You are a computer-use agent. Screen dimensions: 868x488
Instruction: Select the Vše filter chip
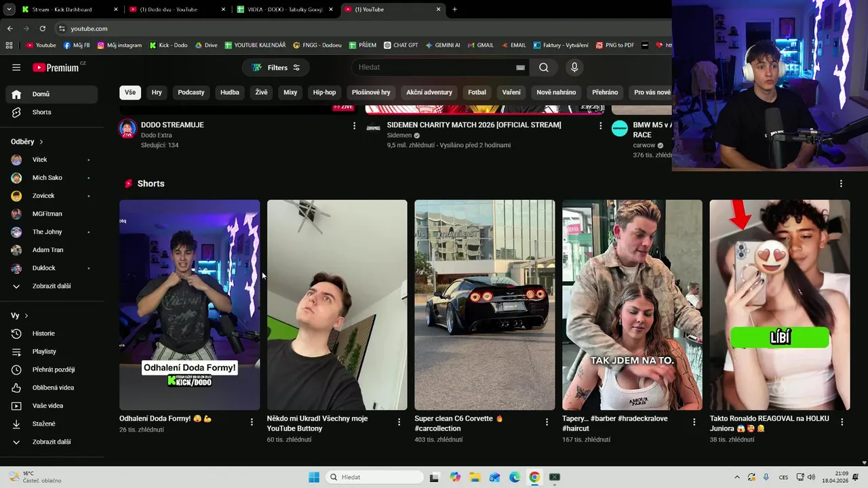click(130, 92)
